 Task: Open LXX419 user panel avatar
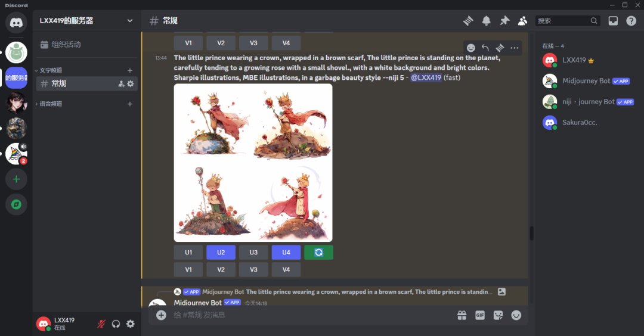click(x=43, y=323)
